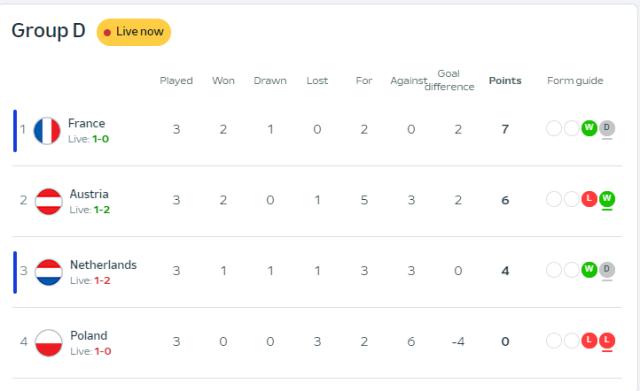Click Netherlands' grey D form badge
Image resolution: width=640 pixels, height=391 pixels.
[x=607, y=269]
